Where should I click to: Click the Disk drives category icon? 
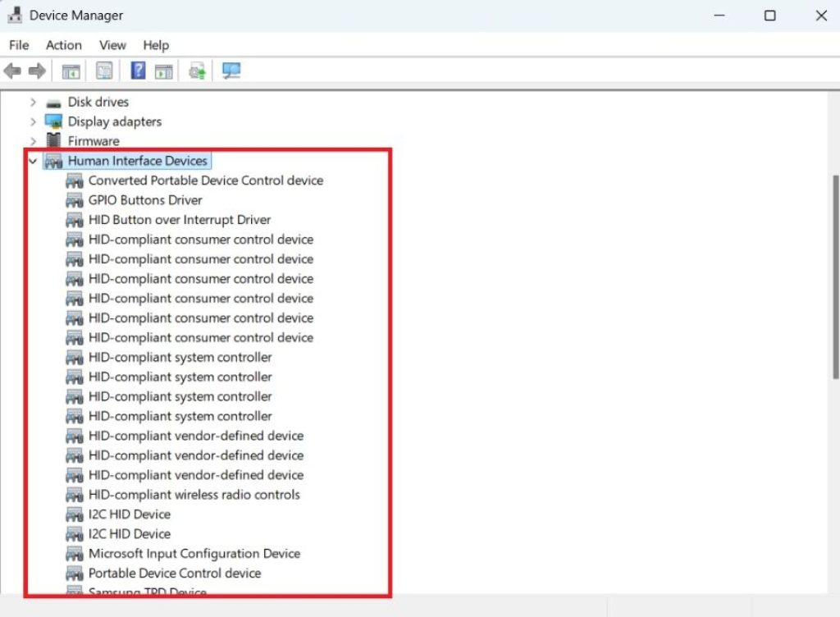pos(53,103)
